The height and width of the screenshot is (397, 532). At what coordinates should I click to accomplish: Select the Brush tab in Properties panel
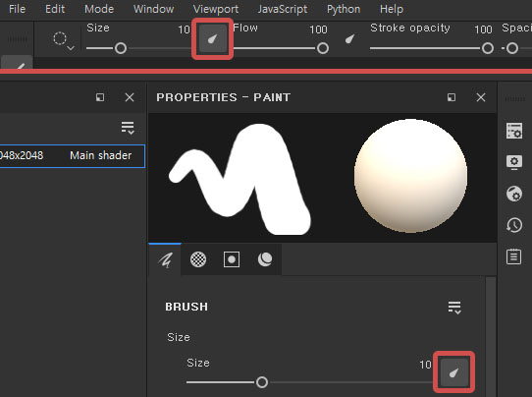165,259
